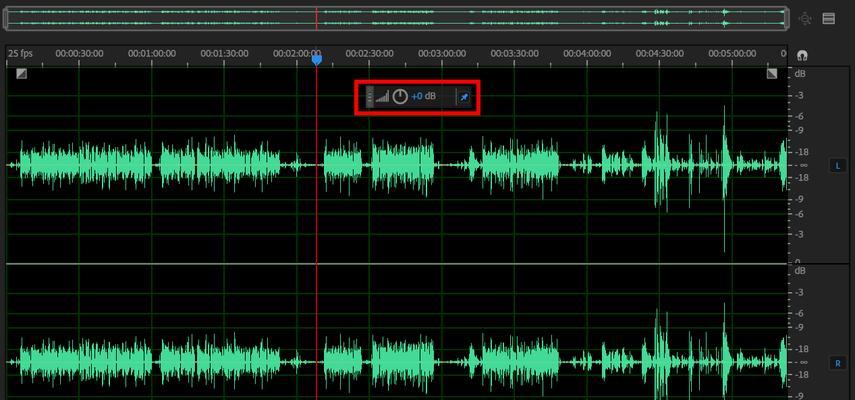Click the dB label atop the left channel scale
The width and height of the screenshot is (855, 400).
(x=800, y=74)
